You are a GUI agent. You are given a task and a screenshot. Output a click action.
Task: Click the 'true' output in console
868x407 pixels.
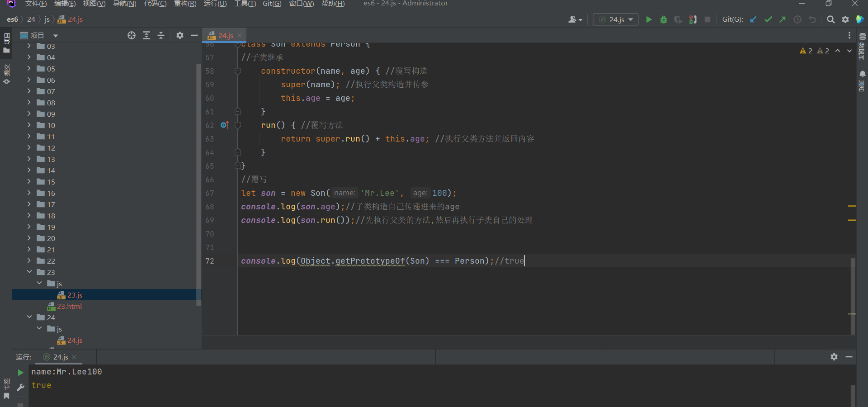pos(41,385)
